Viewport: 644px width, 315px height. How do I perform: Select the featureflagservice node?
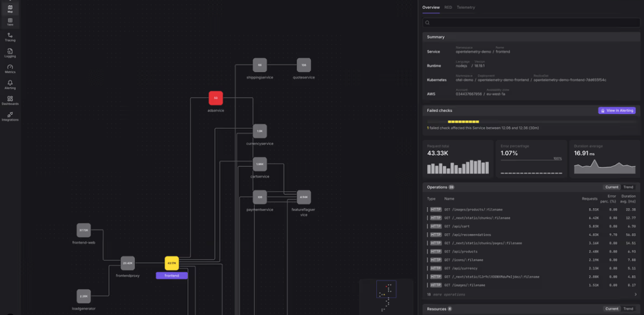pyautogui.click(x=304, y=197)
